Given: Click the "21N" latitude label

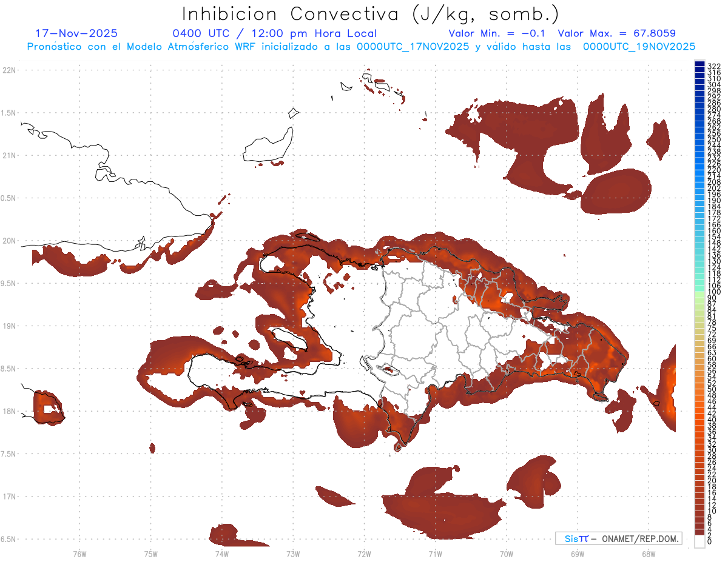Looking at the screenshot, I should (9, 156).
